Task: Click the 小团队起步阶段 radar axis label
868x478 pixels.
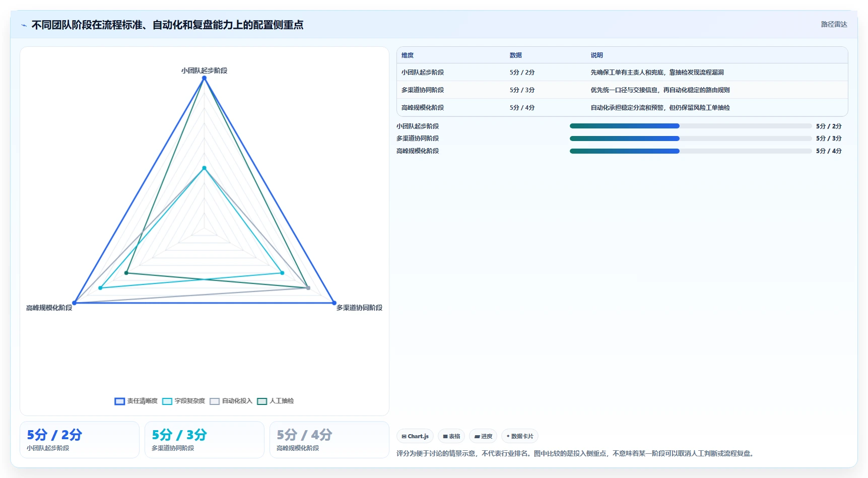Action: point(204,71)
